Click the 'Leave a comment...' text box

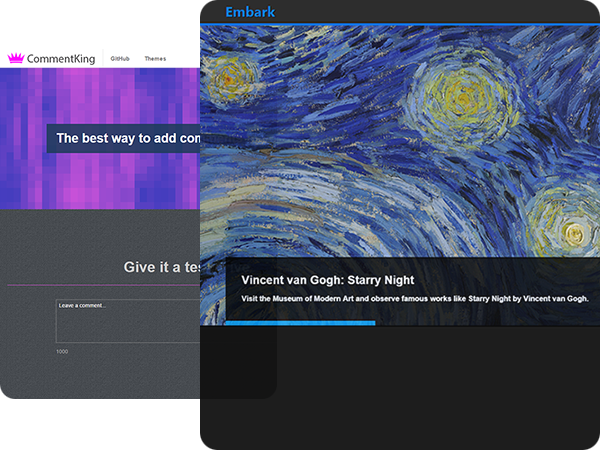(128, 321)
